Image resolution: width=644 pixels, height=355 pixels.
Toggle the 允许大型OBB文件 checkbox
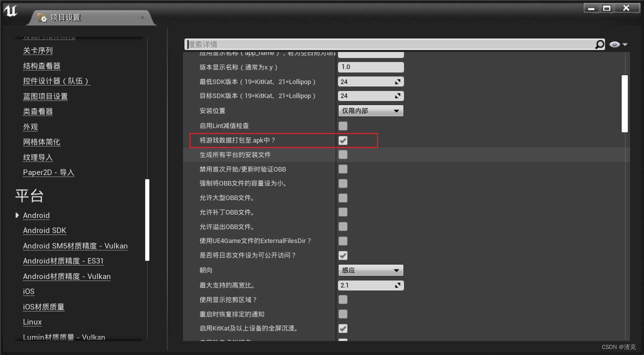point(343,197)
